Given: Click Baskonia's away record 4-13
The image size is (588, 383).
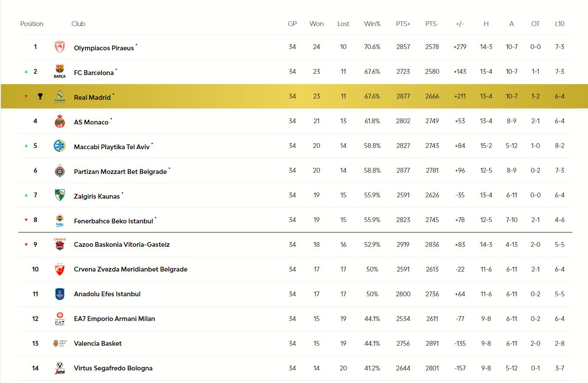Looking at the screenshot, I should pos(512,245).
